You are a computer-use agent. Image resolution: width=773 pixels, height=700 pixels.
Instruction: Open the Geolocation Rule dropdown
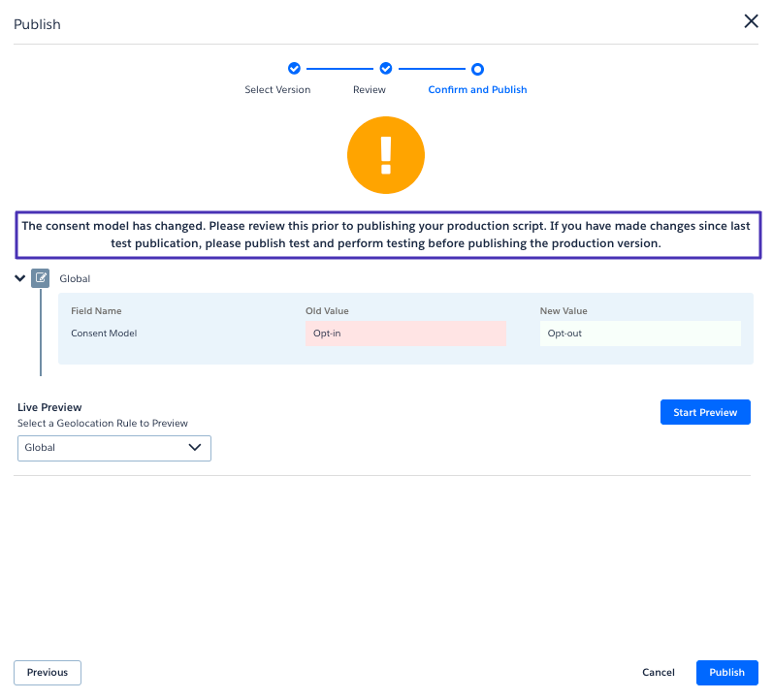click(x=114, y=448)
